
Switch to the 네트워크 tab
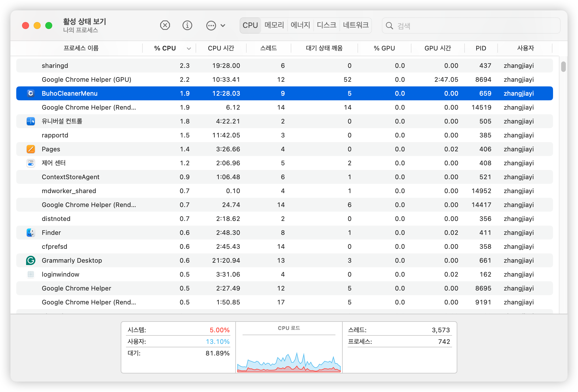coord(356,26)
